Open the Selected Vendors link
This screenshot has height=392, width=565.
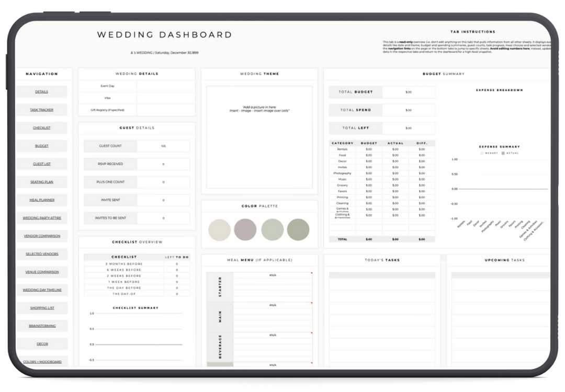(41, 254)
